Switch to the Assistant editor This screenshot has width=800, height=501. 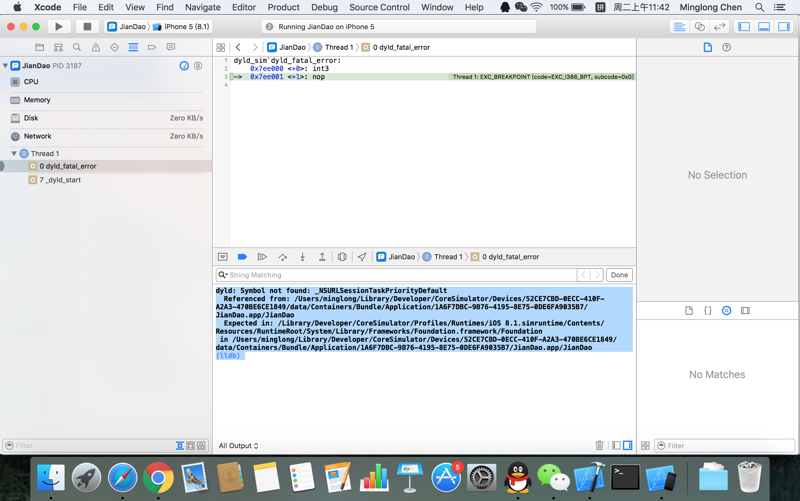point(699,27)
